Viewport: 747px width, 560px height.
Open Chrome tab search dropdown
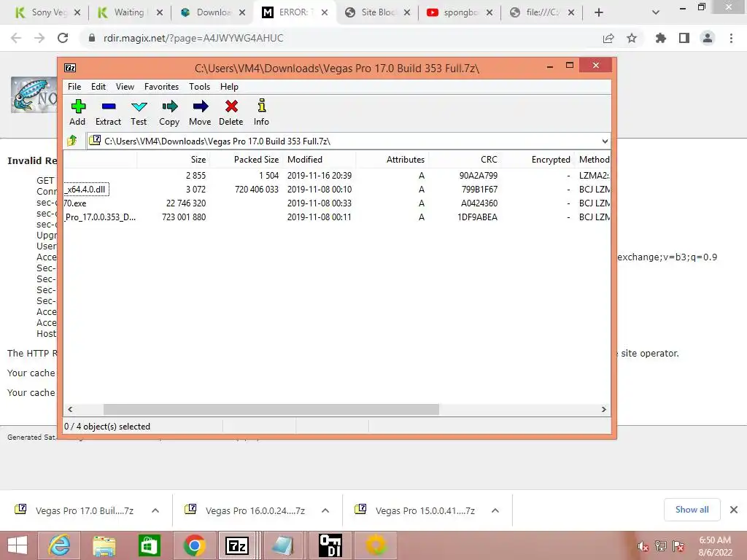click(656, 12)
